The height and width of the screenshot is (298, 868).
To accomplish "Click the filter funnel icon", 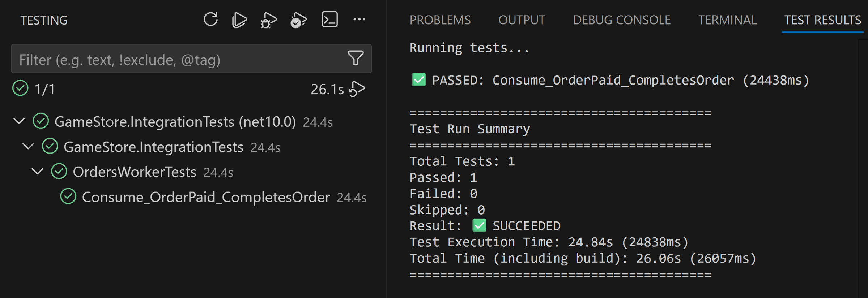I will (x=356, y=58).
